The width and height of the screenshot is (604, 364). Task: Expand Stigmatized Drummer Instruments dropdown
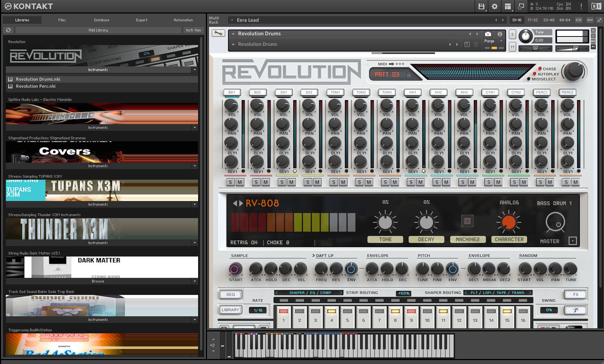pyautogui.click(x=195, y=166)
